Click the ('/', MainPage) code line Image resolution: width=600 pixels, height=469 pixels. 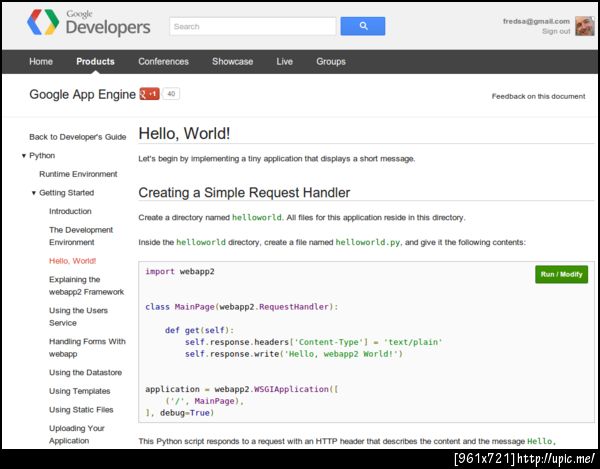click(x=204, y=401)
